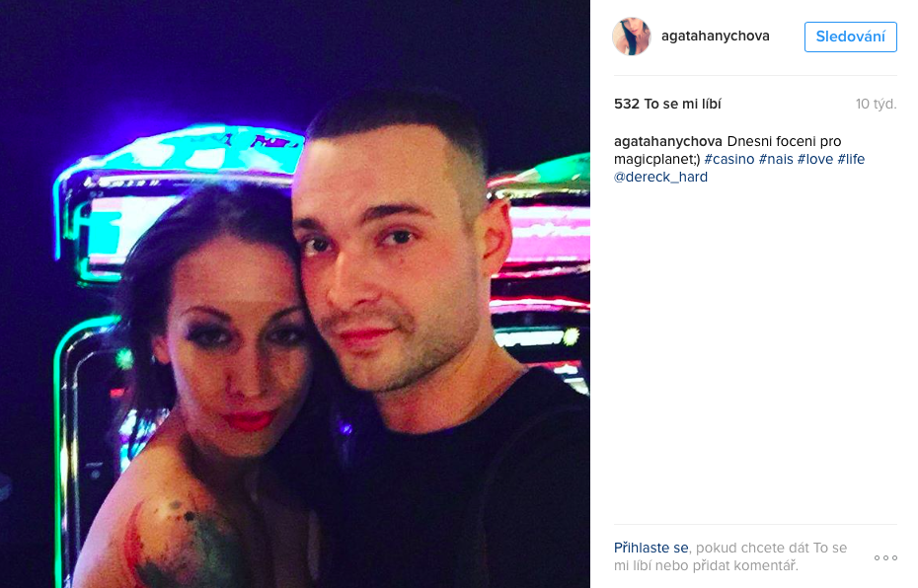
Task: Click agatahanychova username in the caption
Action: tap(668, 141)
